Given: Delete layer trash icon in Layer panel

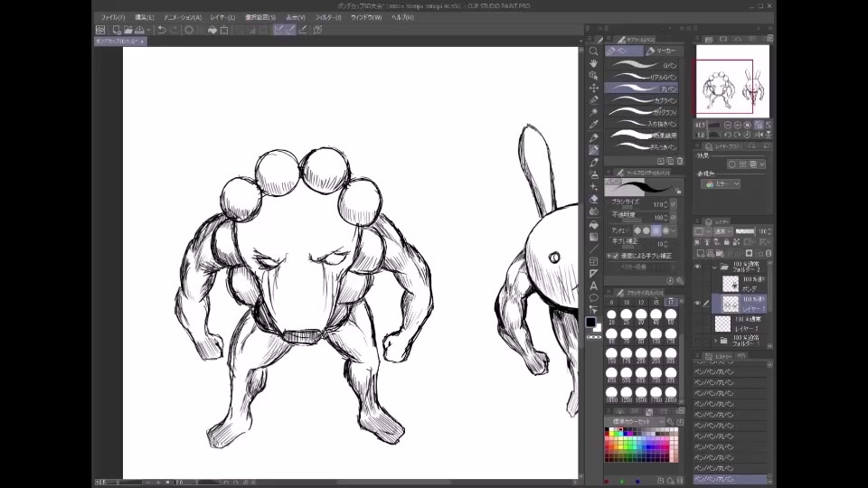Looking at the screenshot, I should click(x=769, y=253).
